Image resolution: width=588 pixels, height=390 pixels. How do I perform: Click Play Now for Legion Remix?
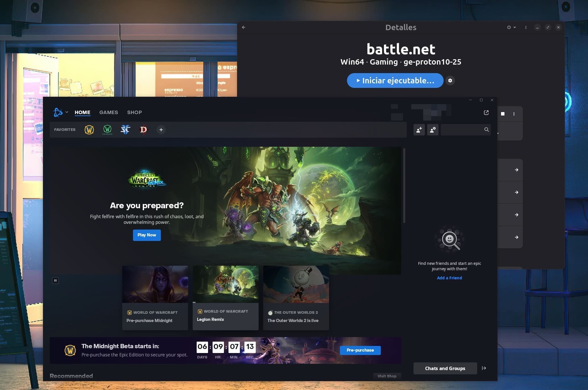point(147,235)
